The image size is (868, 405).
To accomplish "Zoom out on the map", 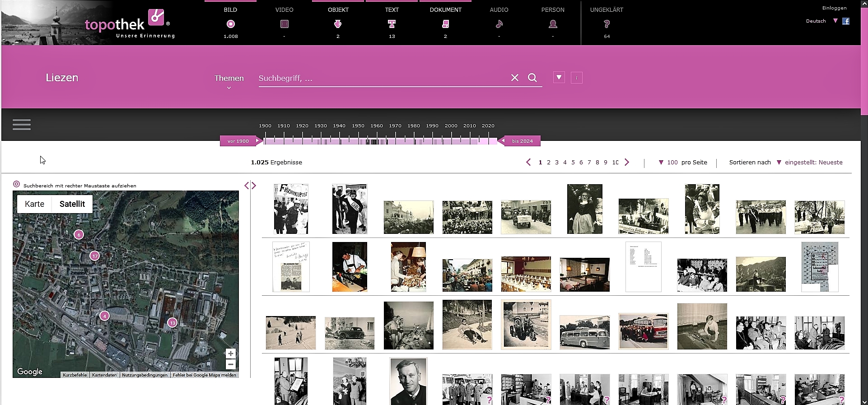I will click(x=231, y=364).
